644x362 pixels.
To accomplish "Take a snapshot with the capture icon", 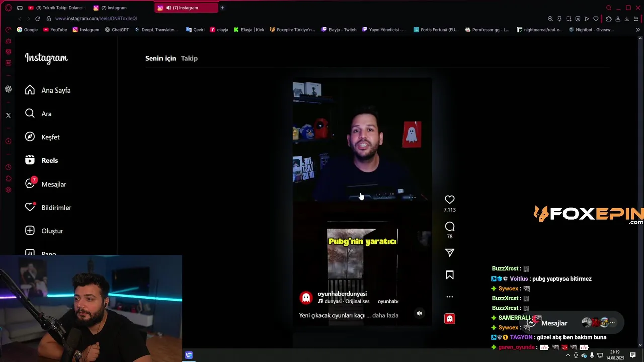I will tap(569, 19).
